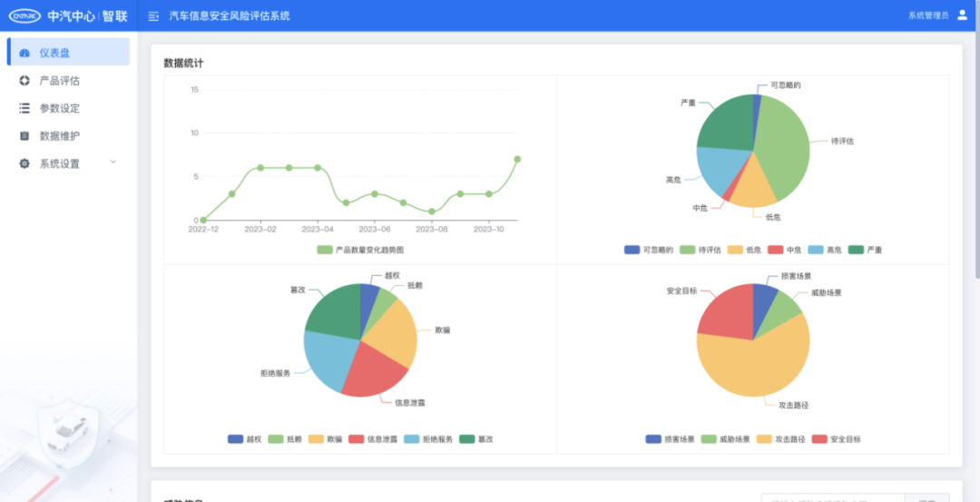Toggle 信息泄露 legend entry
Viewport: 980px width, 502px height.
(x=373, y=439)
